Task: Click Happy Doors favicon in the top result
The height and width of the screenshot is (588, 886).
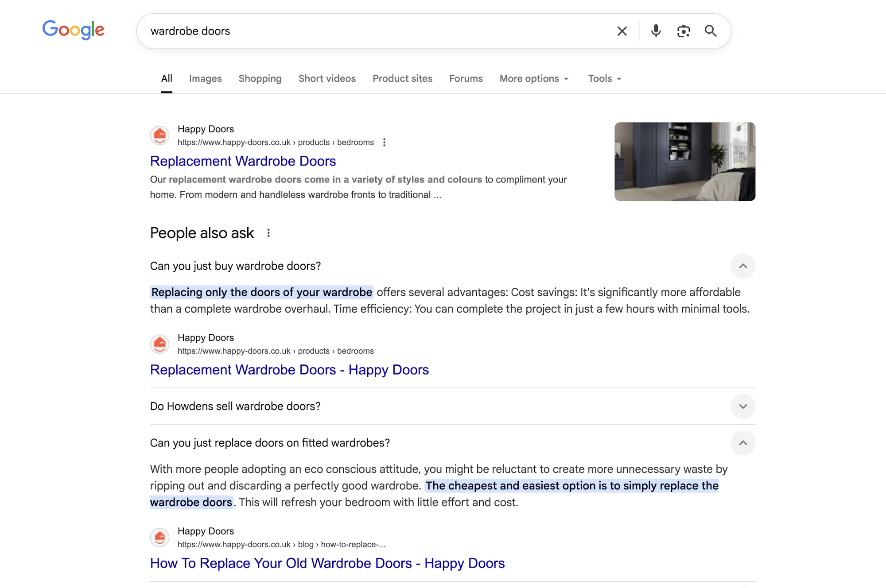Action: click(x=160, y=135)
